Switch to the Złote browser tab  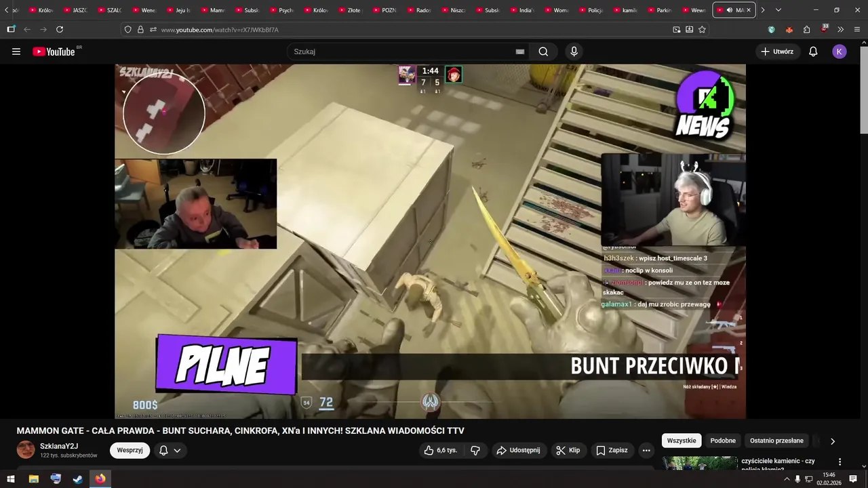click(349, 10)
